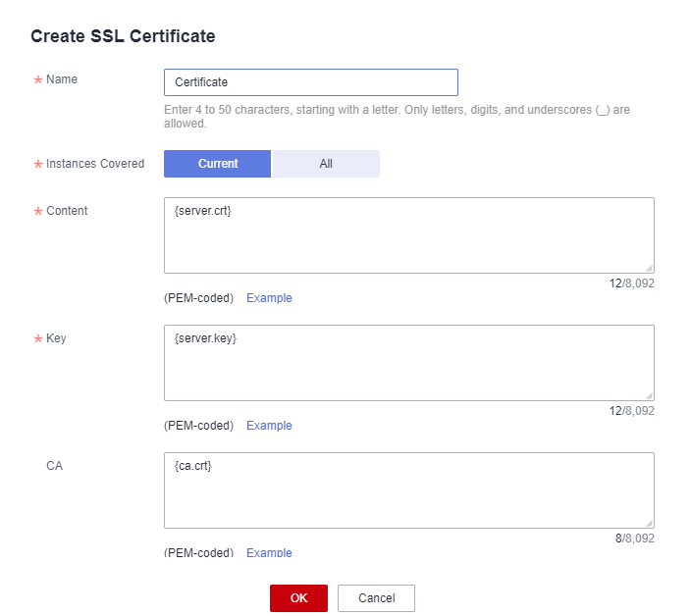Click the "CA" field label

click(x=54, y=466)
